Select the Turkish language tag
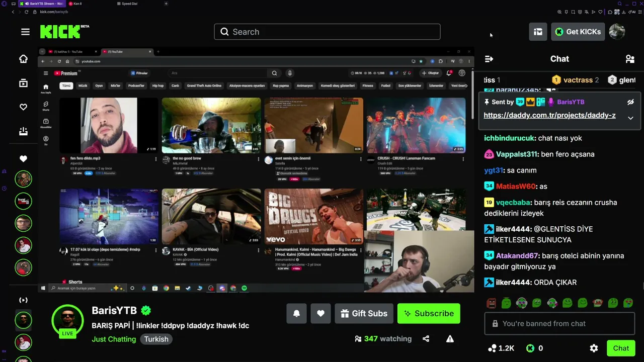Viewport: 644px width, 362px height. point(156,339)
